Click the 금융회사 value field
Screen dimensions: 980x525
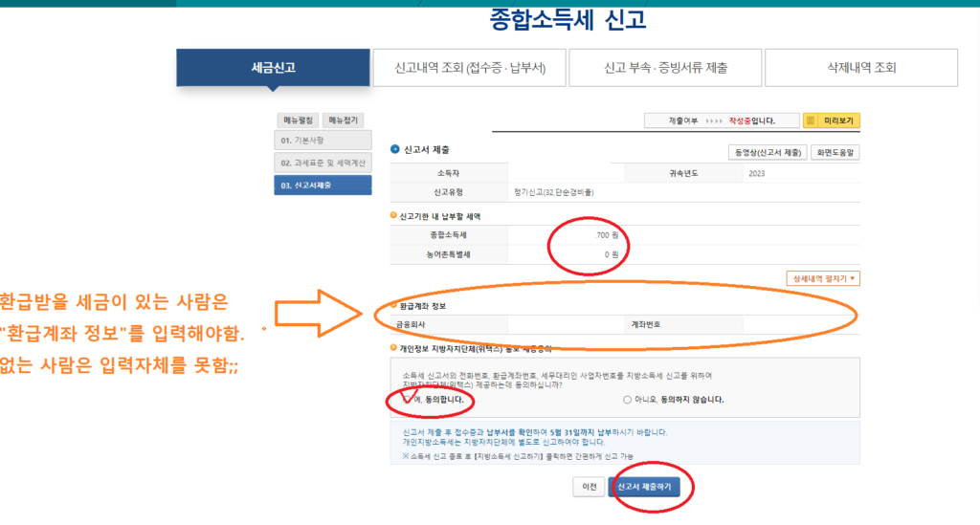(x=567, y=324)
